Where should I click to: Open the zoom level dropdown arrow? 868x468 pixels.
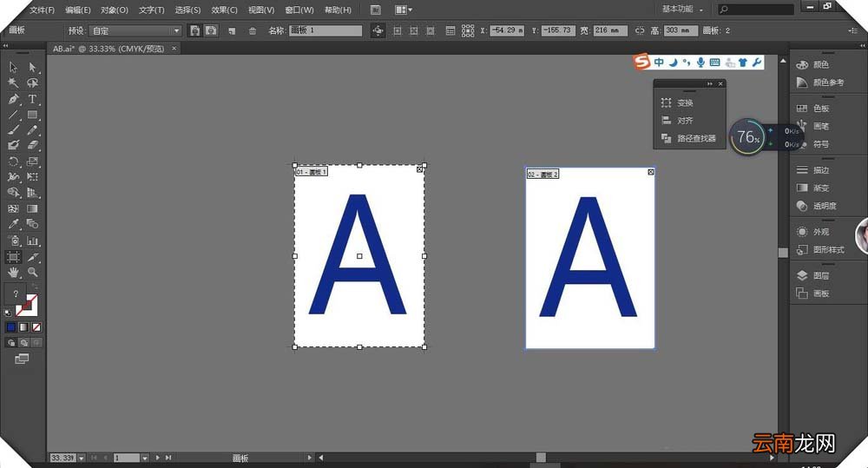pyautogui.click(x=82, y=458)
